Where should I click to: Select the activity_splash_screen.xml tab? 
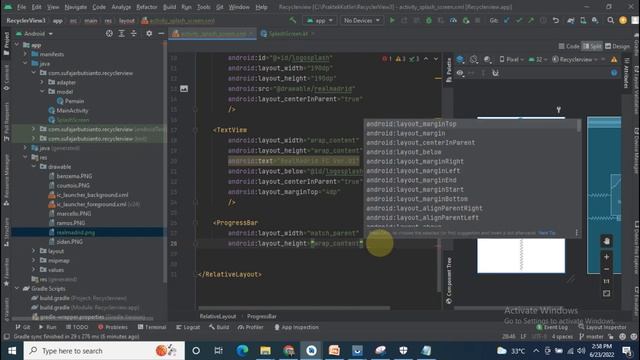pos(213,34)
